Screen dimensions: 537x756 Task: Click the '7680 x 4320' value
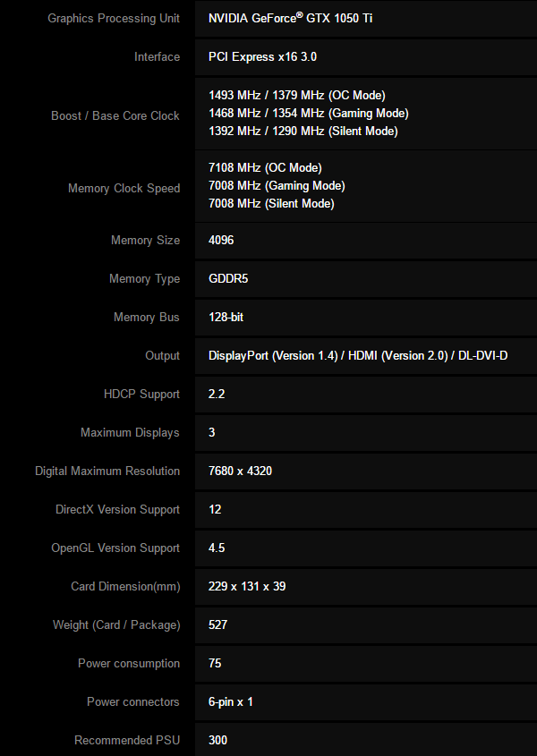[x=240, y=471]
